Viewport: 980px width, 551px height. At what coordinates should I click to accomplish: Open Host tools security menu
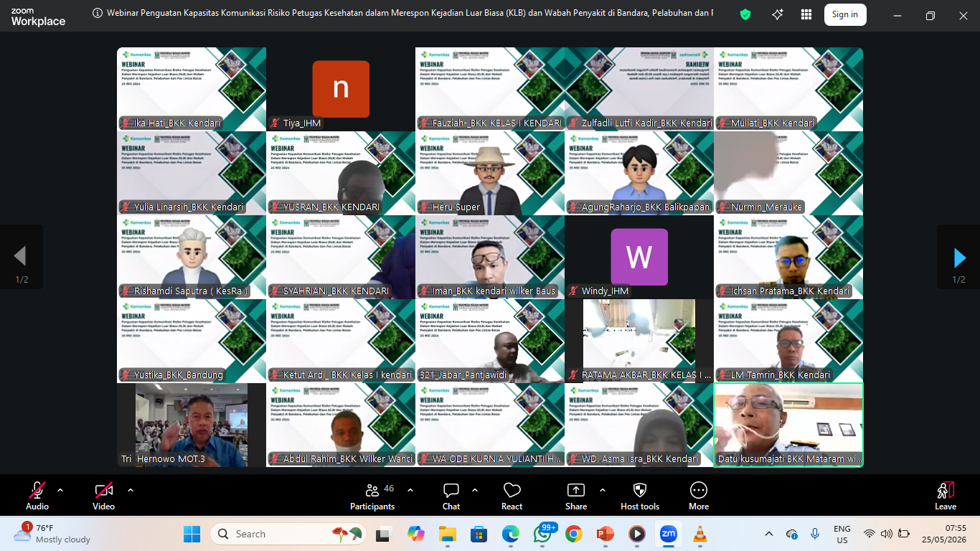coord(640,496)
